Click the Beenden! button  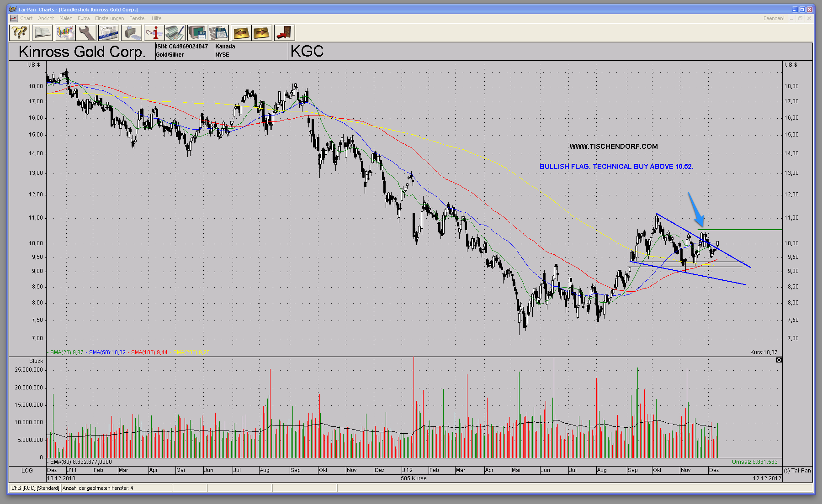coord(774,18)
